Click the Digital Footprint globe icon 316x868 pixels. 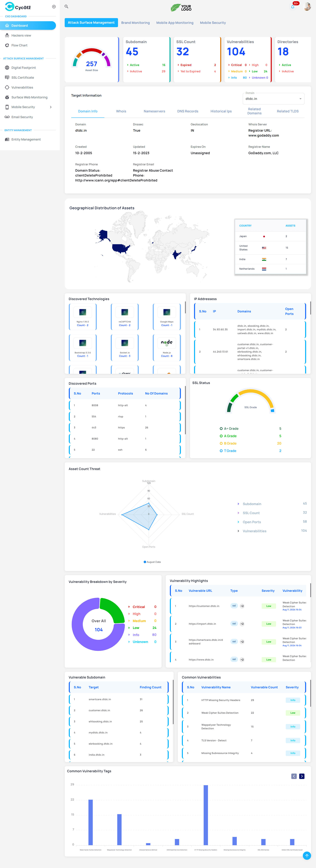[x=7, y=68]
